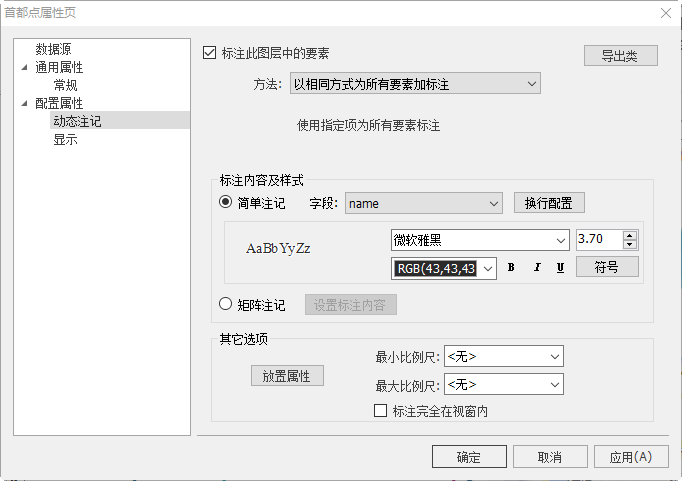This screenshot has width=682, height=481.
Task: Click the 放置属性 button
Action: click(x=286, y=376)
